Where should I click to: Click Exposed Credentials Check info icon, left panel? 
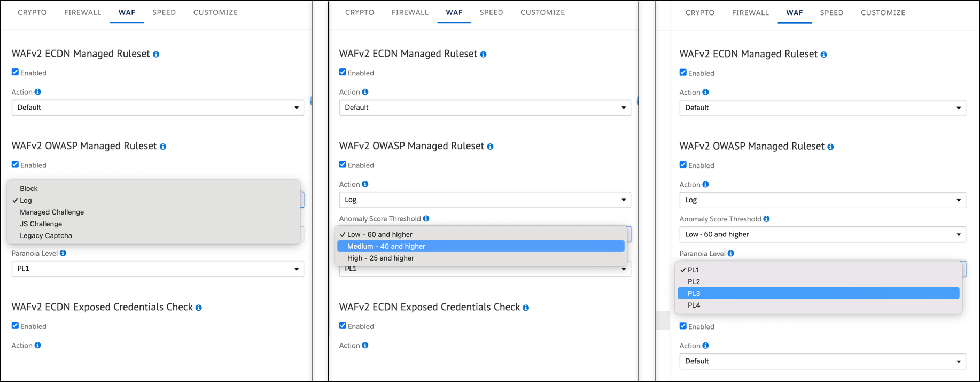tap(199, 308)
